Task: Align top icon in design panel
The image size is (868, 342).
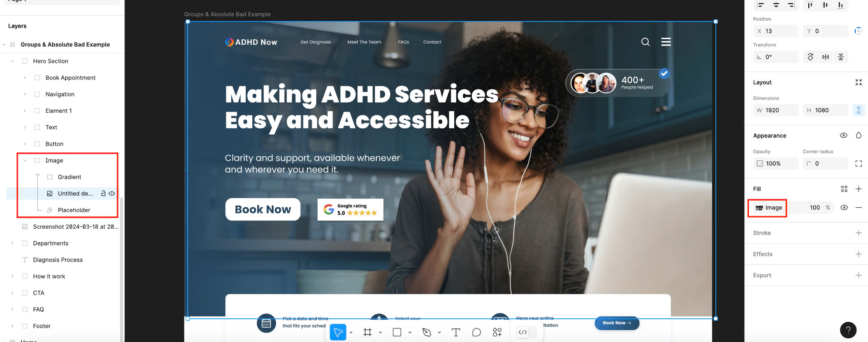Action: [810, 5]
